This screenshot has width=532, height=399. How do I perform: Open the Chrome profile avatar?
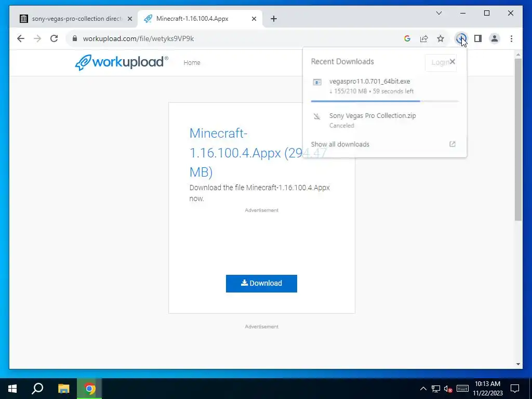point(495,38)
